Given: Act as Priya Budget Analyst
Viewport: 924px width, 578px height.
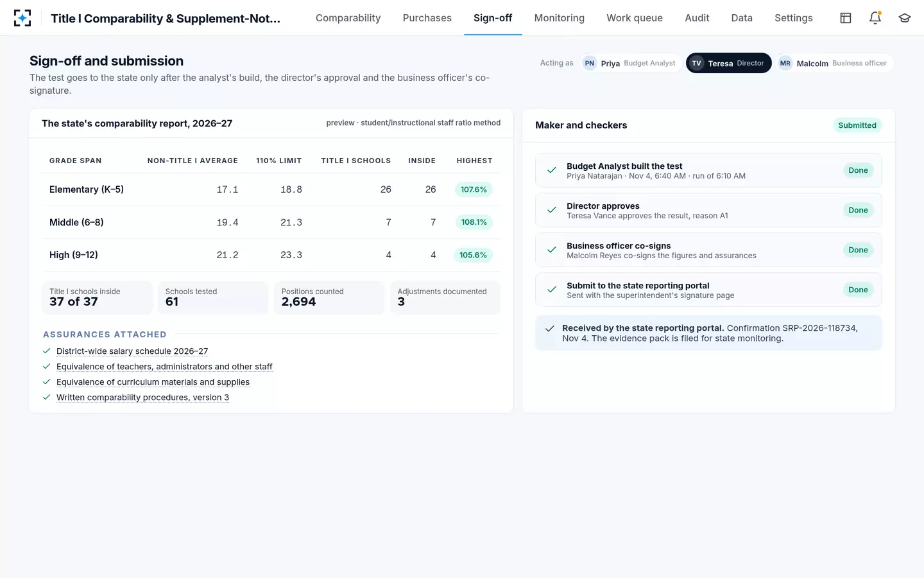Looking at the screenshot, I should click(630, 63).
